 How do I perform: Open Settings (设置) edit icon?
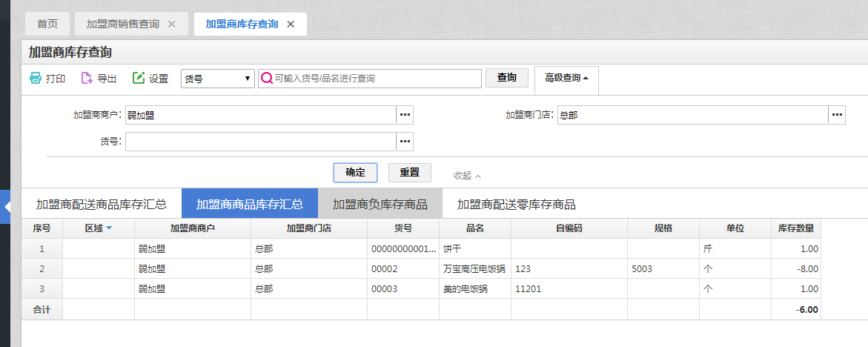tap(139, 78)
